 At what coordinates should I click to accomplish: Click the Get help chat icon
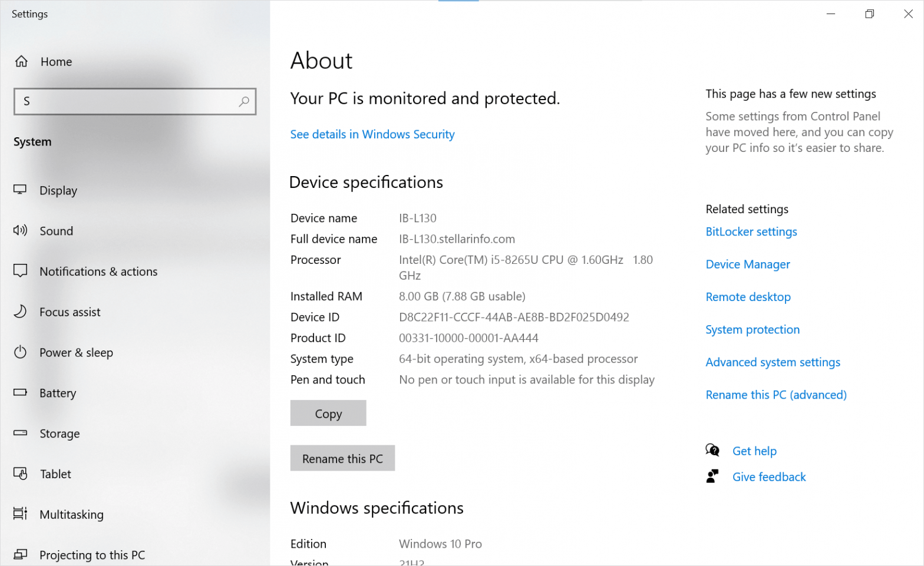[712, 451]
